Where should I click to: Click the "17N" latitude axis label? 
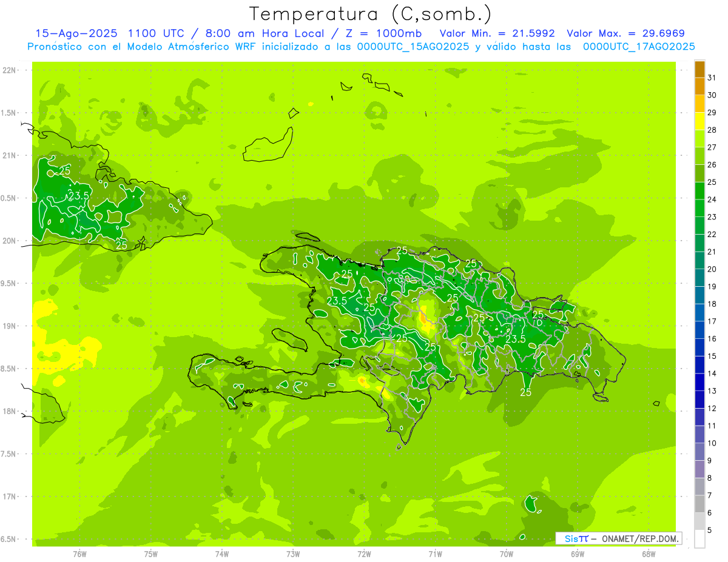[9, 497]
